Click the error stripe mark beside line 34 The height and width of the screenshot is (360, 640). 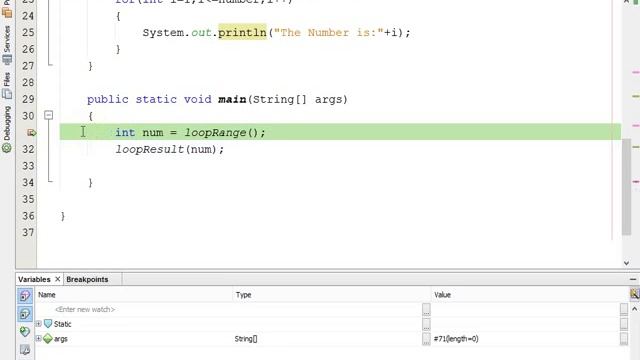tap(636, 182)
